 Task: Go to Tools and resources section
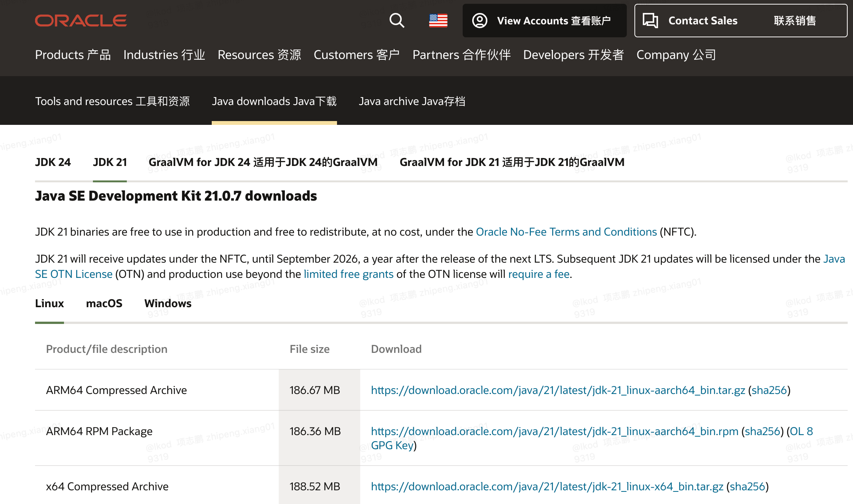[x=113, y=101]
